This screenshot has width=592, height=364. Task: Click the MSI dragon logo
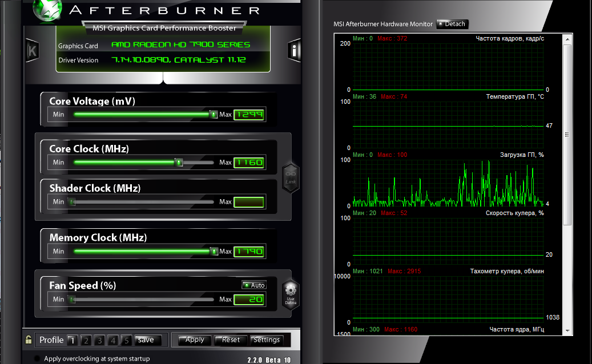click(47, 10)
